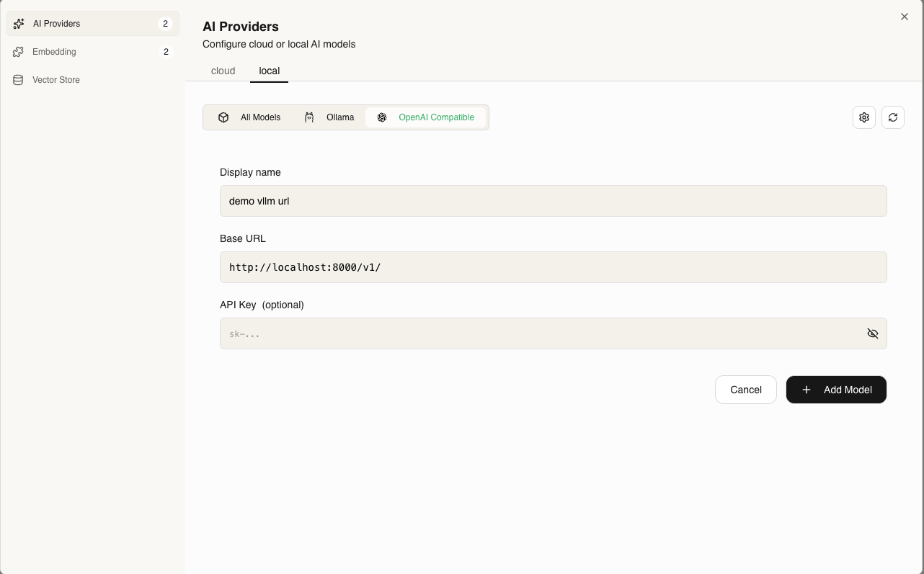Select the local tab
924x574 pixels.
269,71
